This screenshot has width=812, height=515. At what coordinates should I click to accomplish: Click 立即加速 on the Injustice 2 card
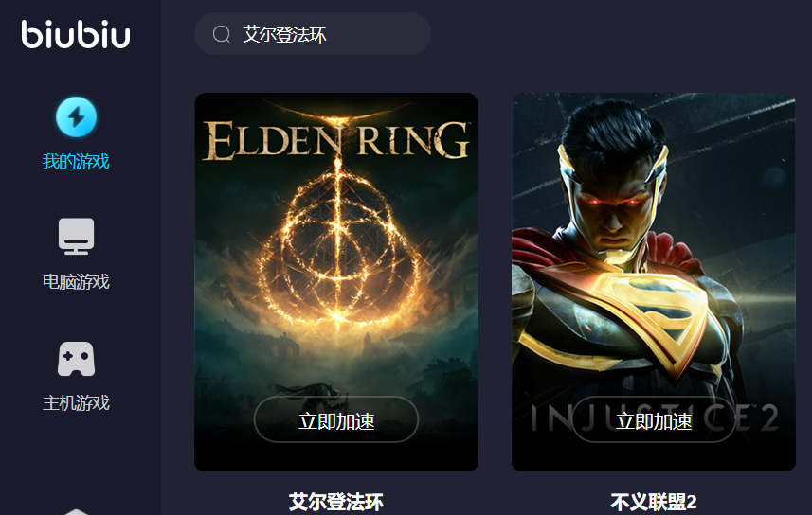click(654, 419)
